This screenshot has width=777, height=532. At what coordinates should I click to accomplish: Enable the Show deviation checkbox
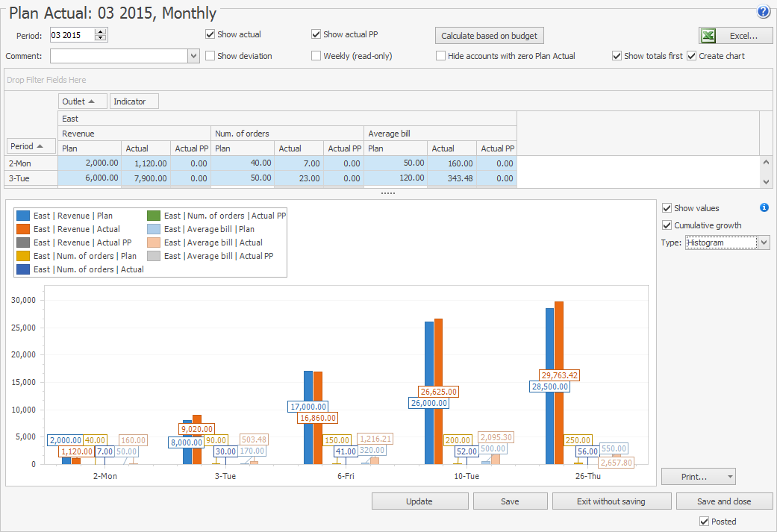tap(210, 56)
